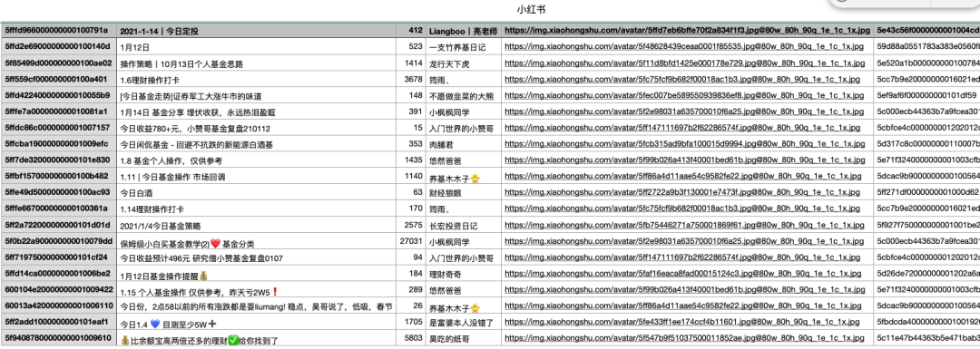
Task: Select author cell 不愿做韭菜的大熊
Action: pyautogui.click(x=464, y=95)
